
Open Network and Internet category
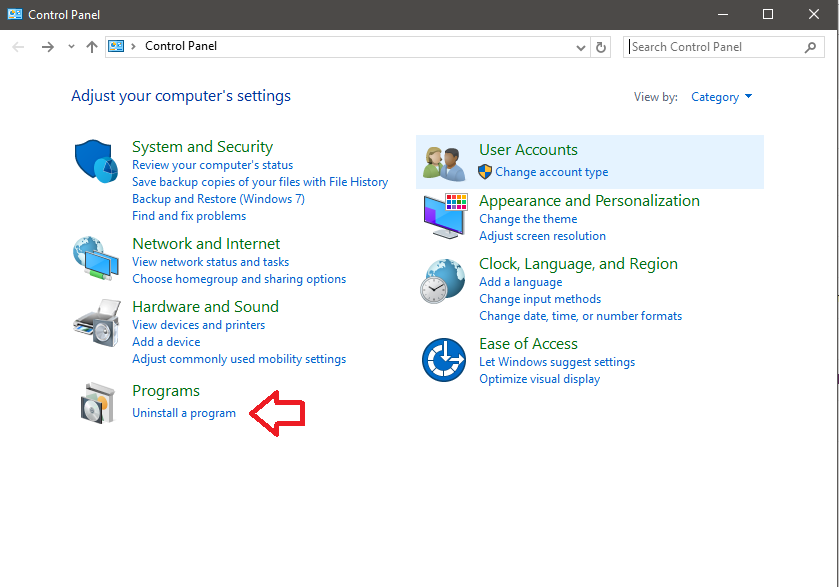click(x=206, y=244)
